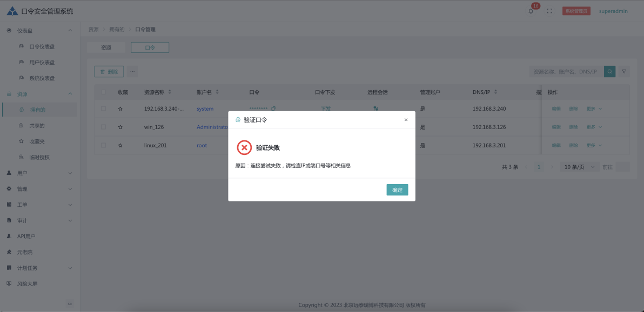644x312 pixels.
Task: Click the search magnifier button
Action: point(609,71)
